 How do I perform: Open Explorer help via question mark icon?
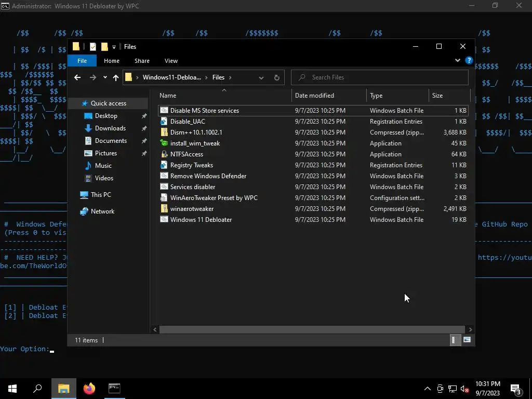[469, 60]
